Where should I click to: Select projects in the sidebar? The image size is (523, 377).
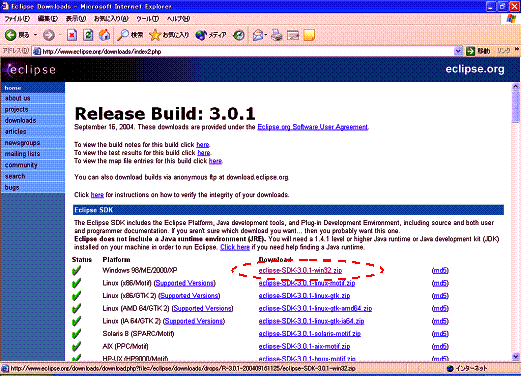click(33, 109)
